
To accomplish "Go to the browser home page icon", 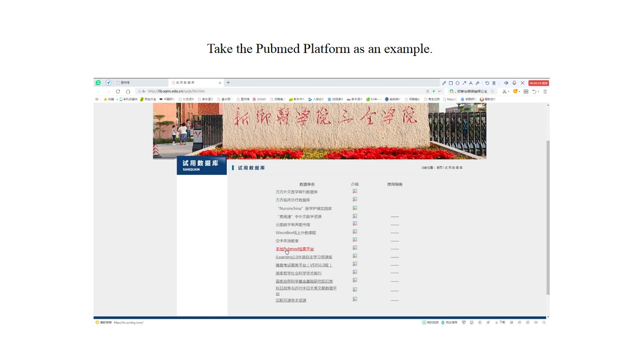I will (x=128, y=92).
